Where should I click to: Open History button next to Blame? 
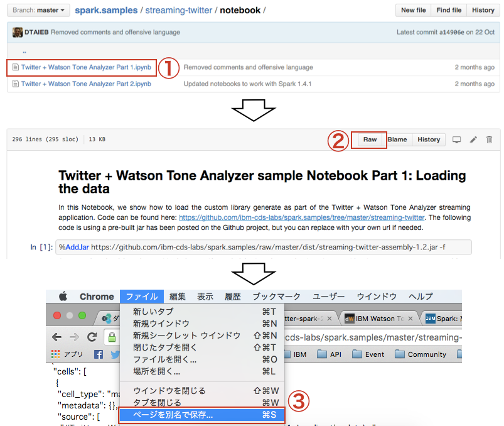(x=429, y=139)
